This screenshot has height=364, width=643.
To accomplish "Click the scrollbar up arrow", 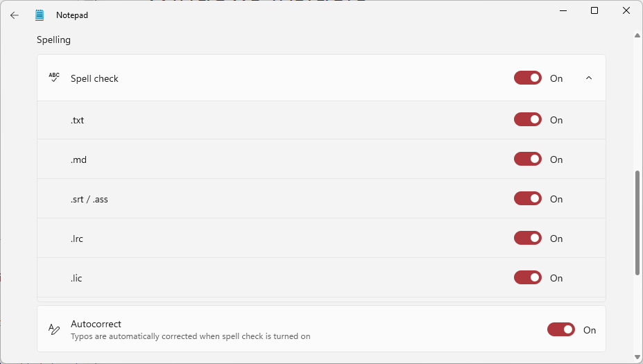I will [637, 35].
